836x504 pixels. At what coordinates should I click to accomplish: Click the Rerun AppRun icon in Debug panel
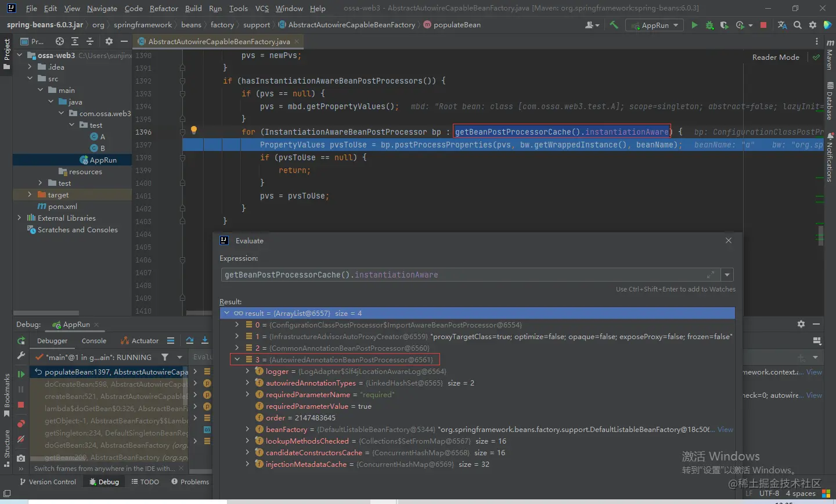[21, 341]
